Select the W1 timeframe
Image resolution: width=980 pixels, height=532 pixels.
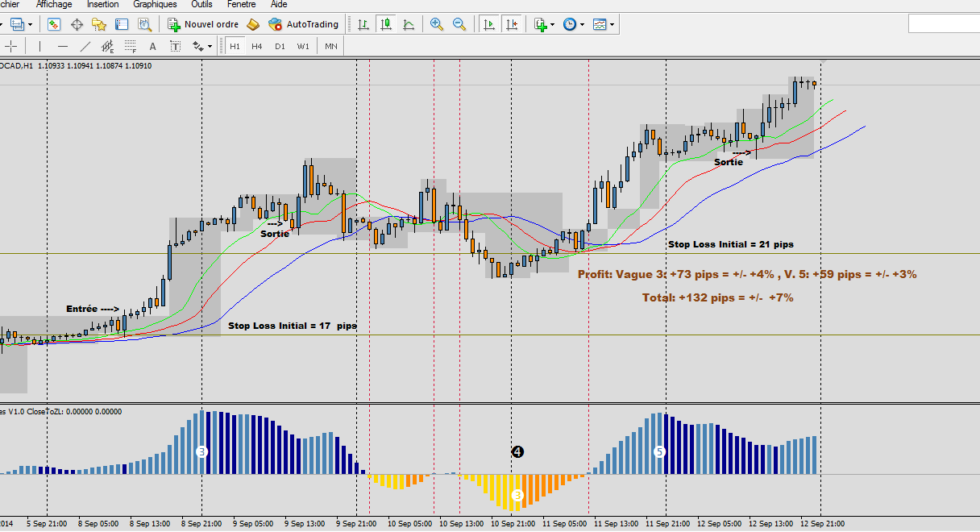pyautogui.click(x=303, y=46)
